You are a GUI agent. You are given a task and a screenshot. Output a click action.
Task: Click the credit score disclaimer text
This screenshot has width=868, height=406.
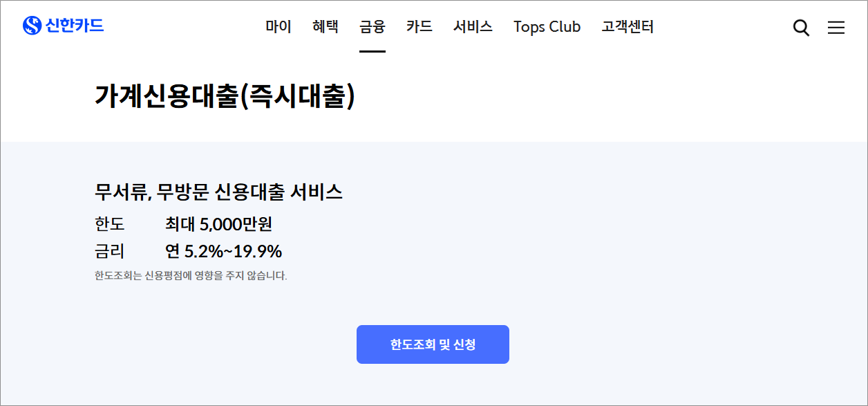point(192,275)
